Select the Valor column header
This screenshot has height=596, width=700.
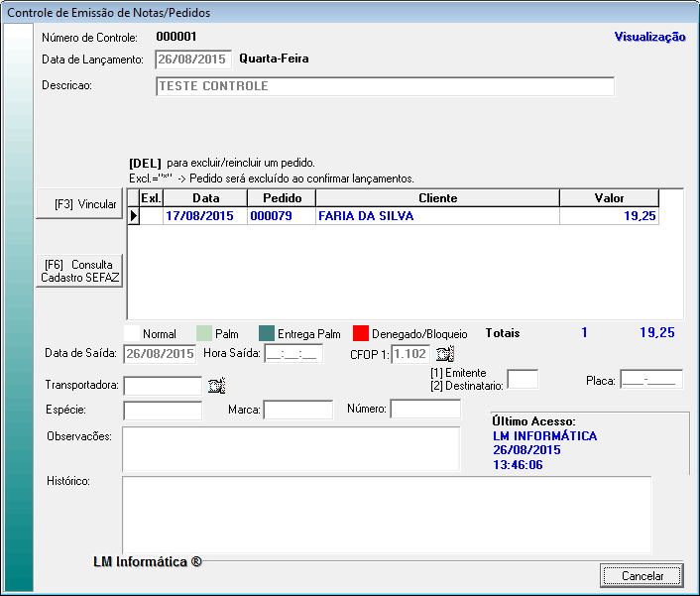click(609, 198)
